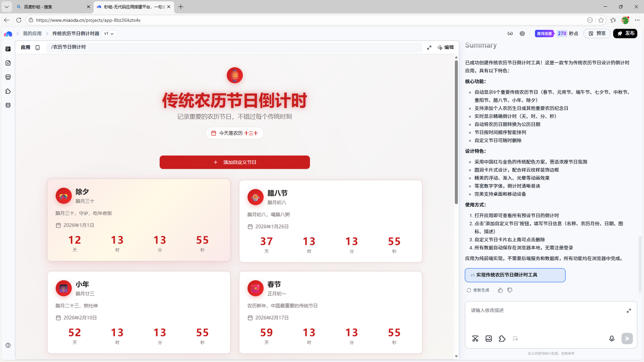Click the 发布 publish button

(625, 33)
